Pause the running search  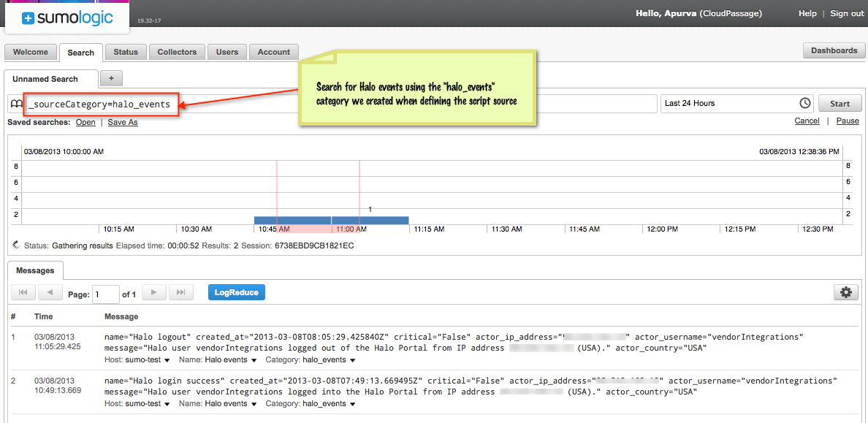tap(848, 121)
